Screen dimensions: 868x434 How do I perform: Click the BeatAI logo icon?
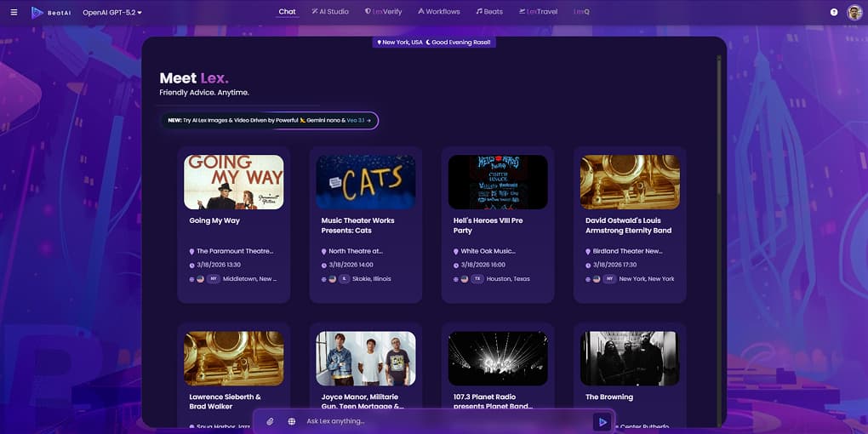[x=37, y=12]
